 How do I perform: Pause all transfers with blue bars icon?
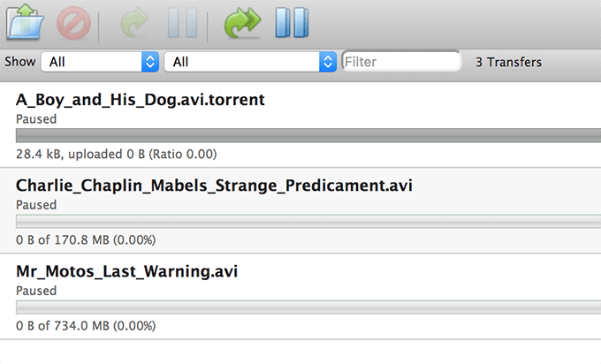pos(291,23)
